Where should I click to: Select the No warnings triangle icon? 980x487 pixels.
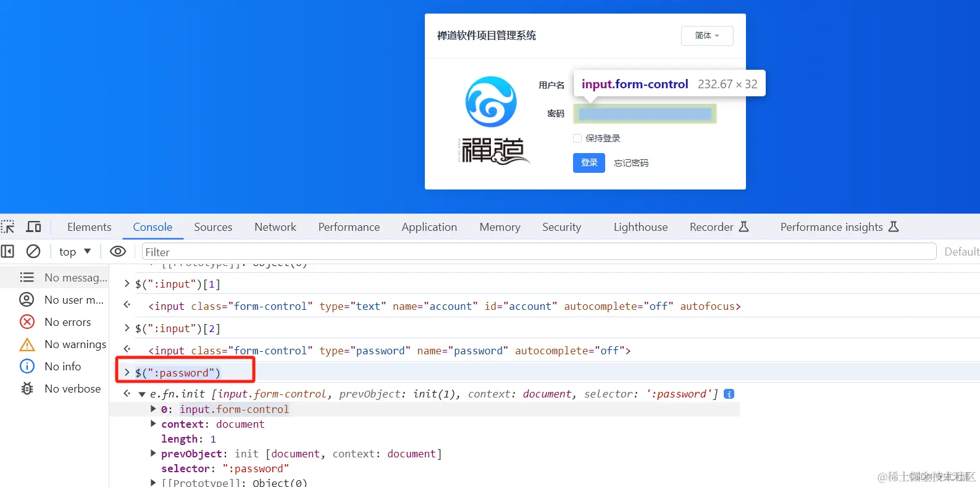[x=27, y=344]
